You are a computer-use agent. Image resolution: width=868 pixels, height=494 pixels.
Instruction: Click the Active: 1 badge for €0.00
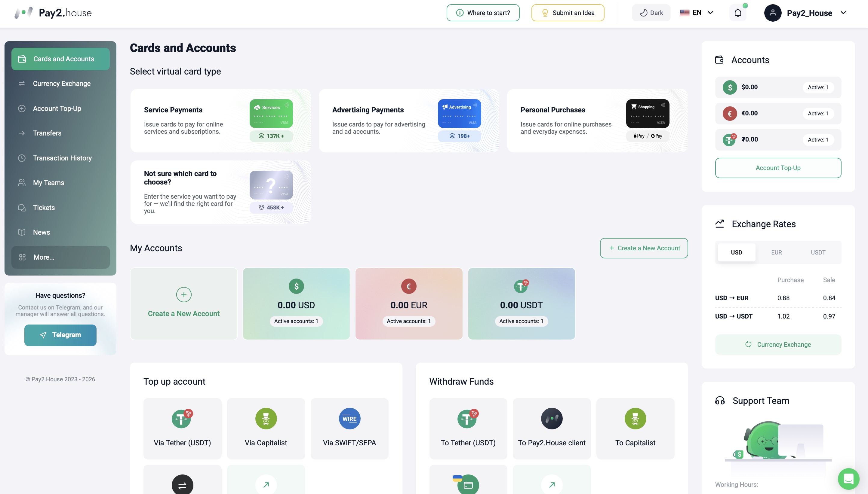[x=818, y=113]
